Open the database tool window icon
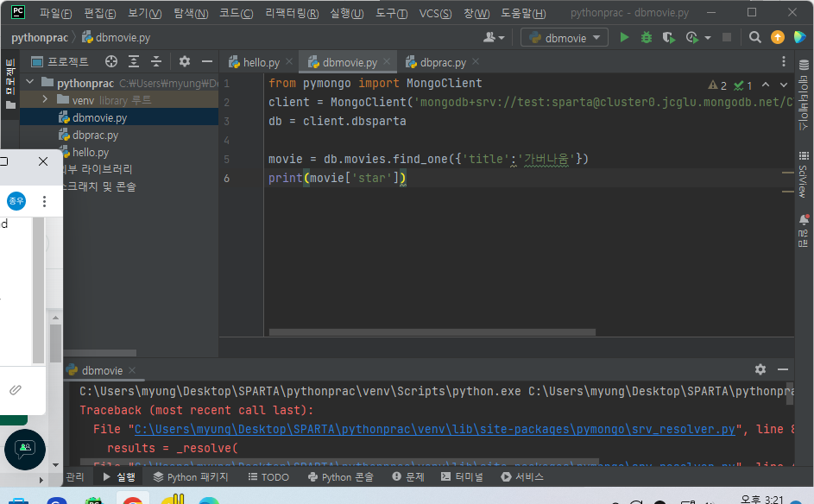The height and width of the screenshot is (504, 814). pos(804,65)
